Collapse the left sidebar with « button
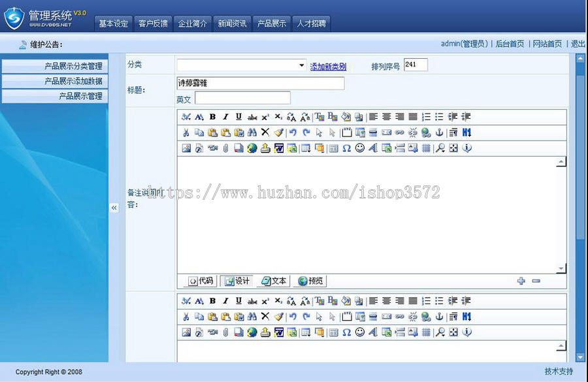Screen dimensions: 588x382 tap(114, 208)
